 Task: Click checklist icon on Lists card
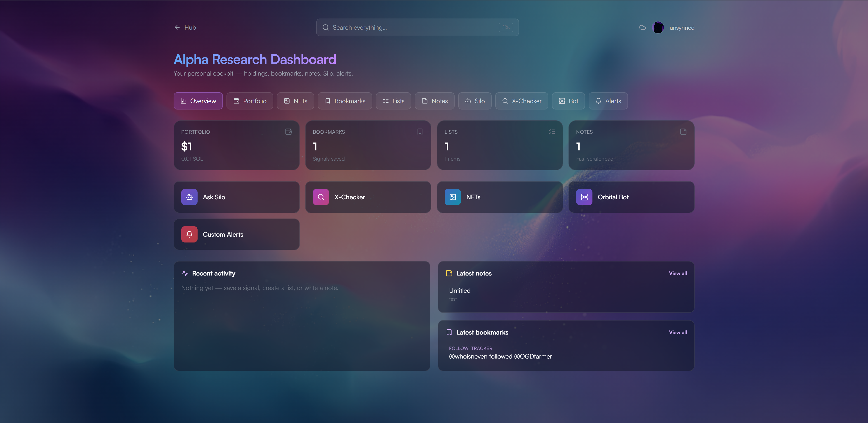552,132
